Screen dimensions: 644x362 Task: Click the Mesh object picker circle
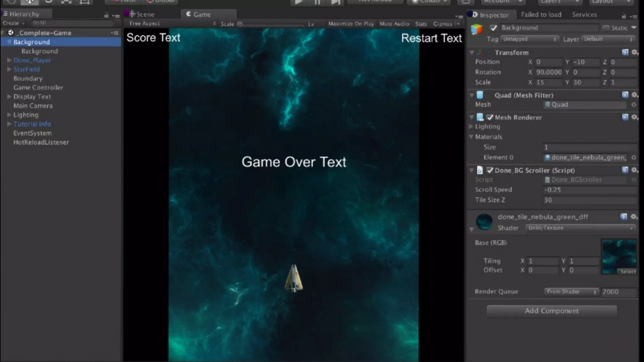(634, 105)
